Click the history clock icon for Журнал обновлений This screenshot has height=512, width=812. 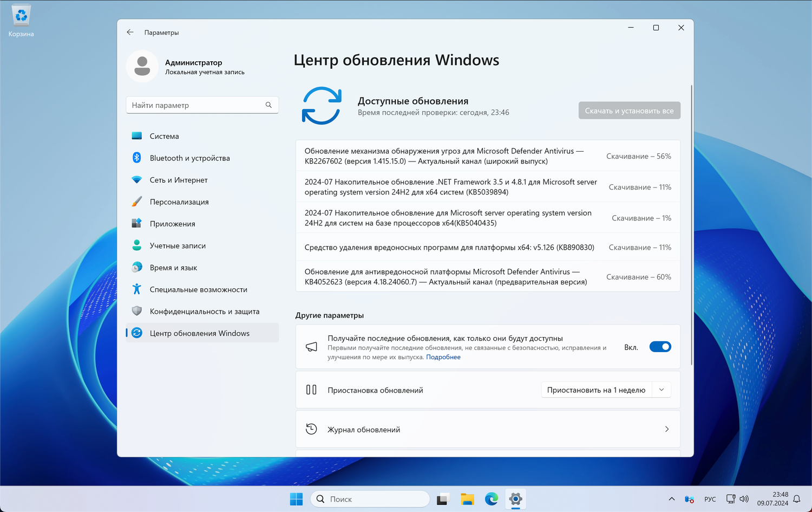coord(311,429)
